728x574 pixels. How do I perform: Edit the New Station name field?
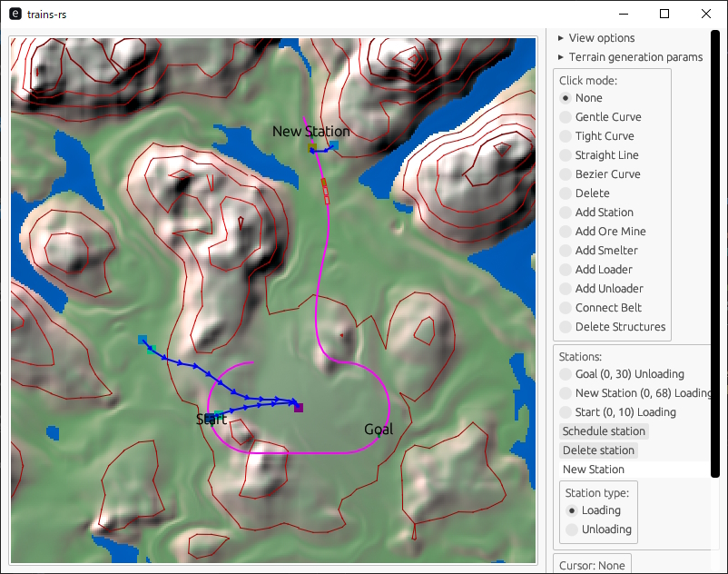click(635, 470)
